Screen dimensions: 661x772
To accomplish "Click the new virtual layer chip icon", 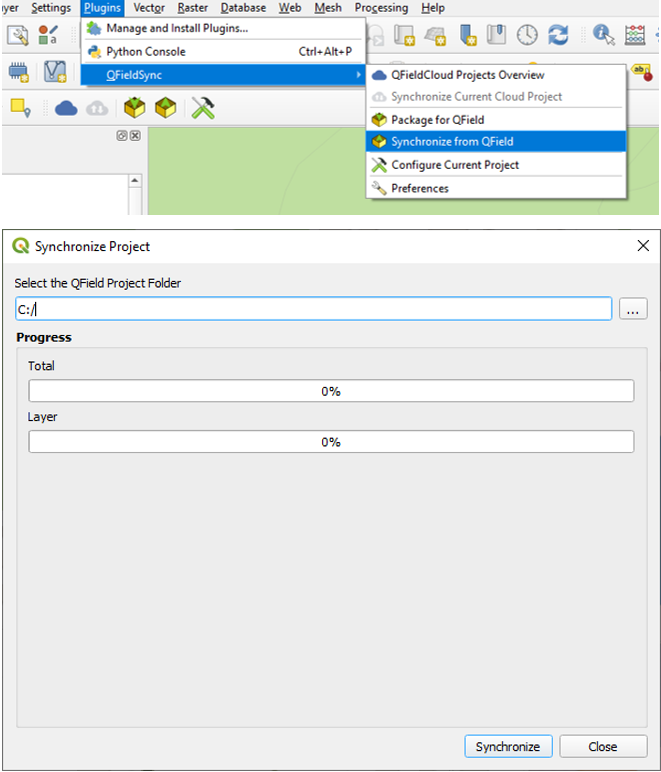I will point(19,72).
